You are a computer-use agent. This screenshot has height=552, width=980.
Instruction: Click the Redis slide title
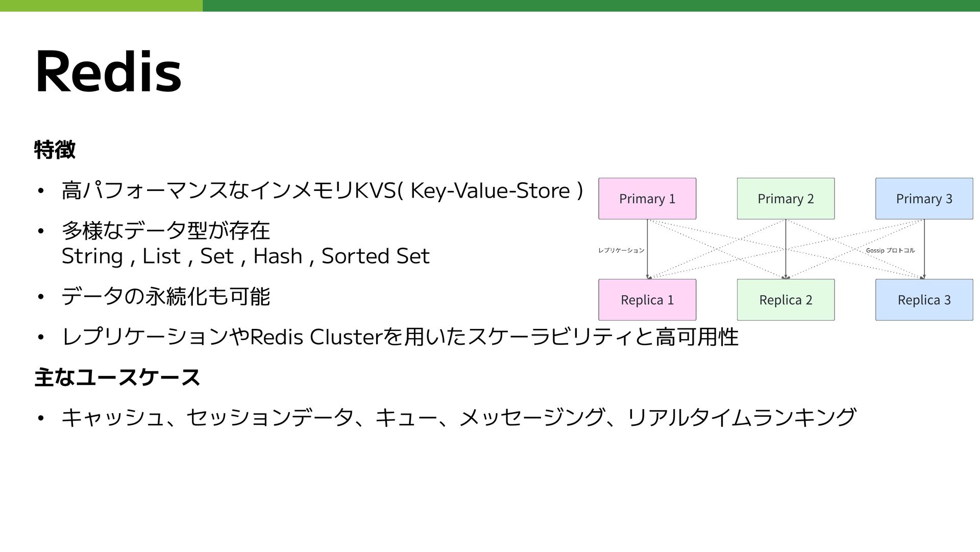click(x=108, y=72)
